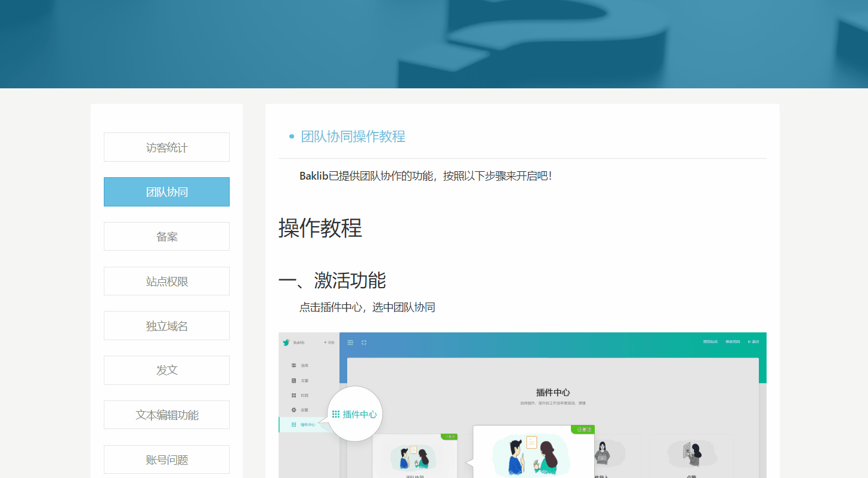Image resolution: width=868 pixels, height=478 pixels.
Task: Click the 一、激活功能 heading
Action: pos(332,280)
